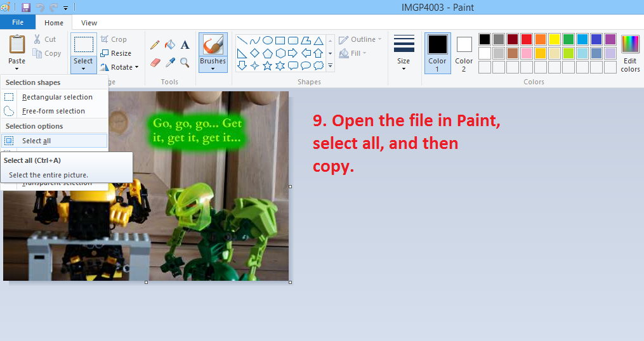Pick the lime green color swatch
This screenshot has height=341, width=644.
568,53
